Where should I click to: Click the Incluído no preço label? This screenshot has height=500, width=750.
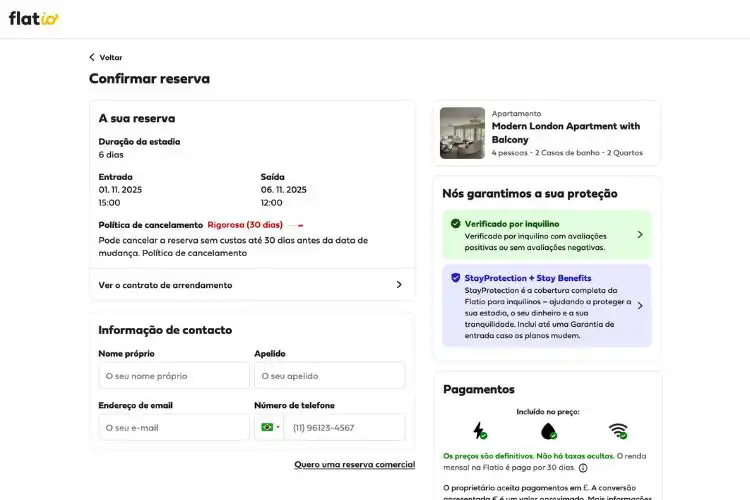pos(548,411)
